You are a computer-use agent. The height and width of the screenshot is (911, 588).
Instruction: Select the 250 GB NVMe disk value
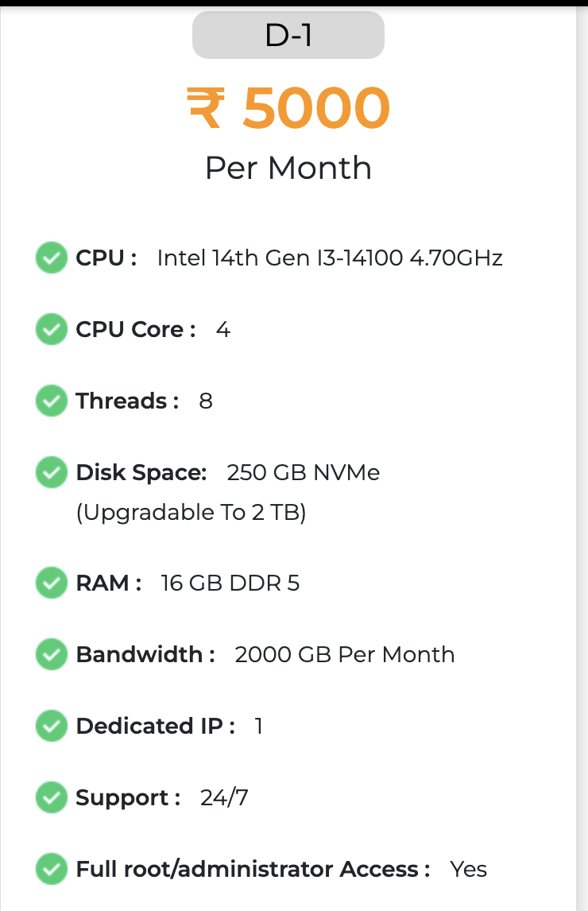pos(304,473)
